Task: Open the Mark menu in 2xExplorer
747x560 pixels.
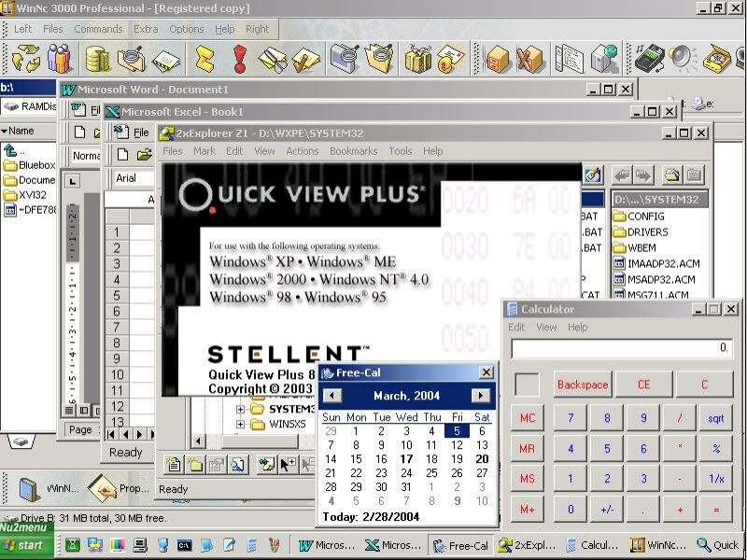Action: point(204,151)
